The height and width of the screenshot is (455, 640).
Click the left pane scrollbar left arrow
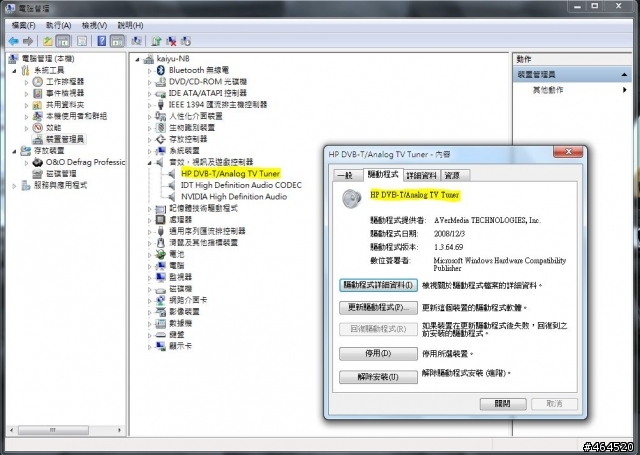click(12, 430)
